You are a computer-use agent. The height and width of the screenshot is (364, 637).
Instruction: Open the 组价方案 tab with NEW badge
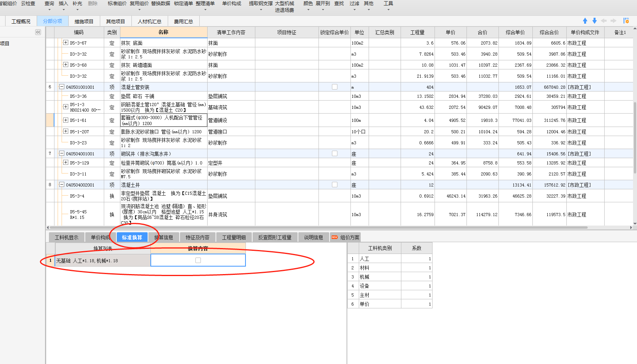click(x=345, y=237)
